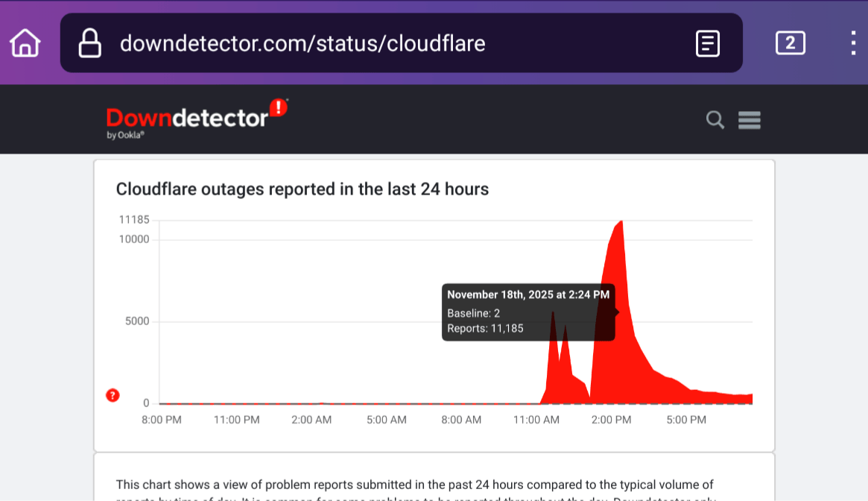Click the 11,185 reports peak of chart

coord(620,222)
